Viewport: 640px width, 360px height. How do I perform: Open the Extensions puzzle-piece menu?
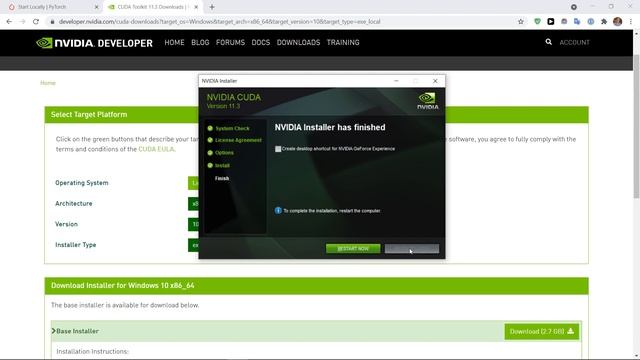[604, 22]
